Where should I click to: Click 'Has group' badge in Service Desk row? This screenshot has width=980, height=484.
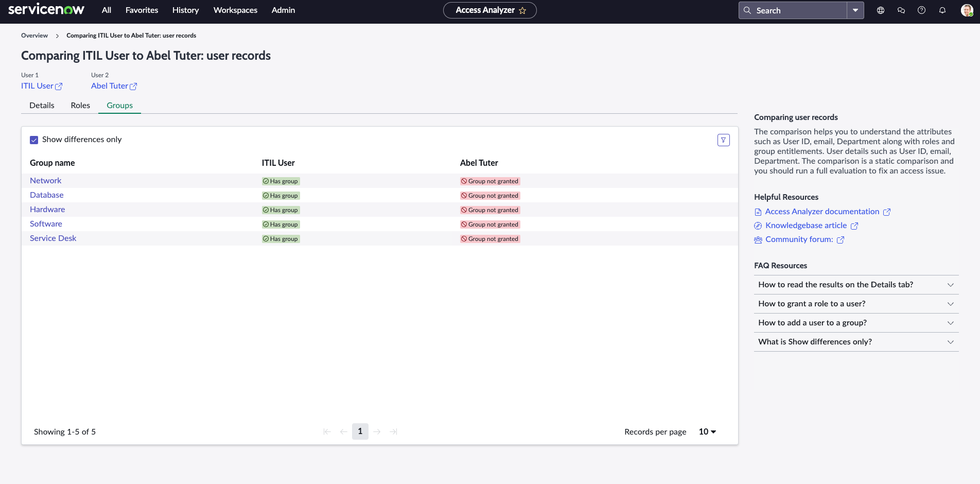281,239
